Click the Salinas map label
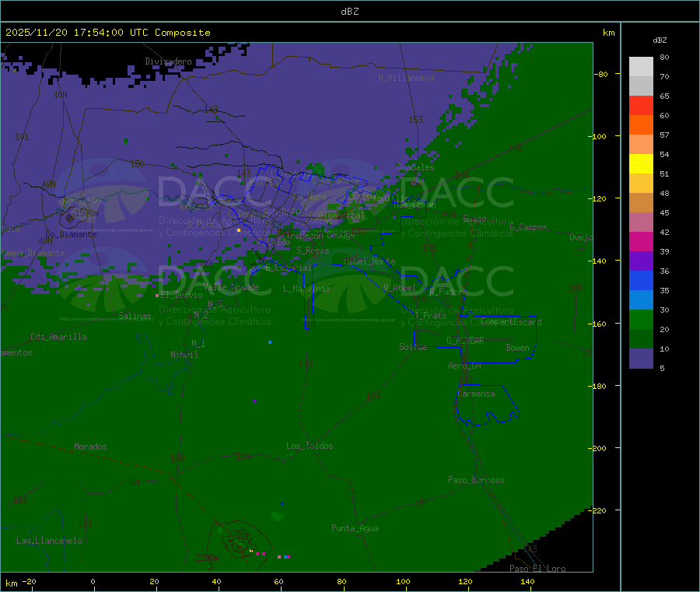This screenshot has height=592, width=700. (x=135, y=316)
